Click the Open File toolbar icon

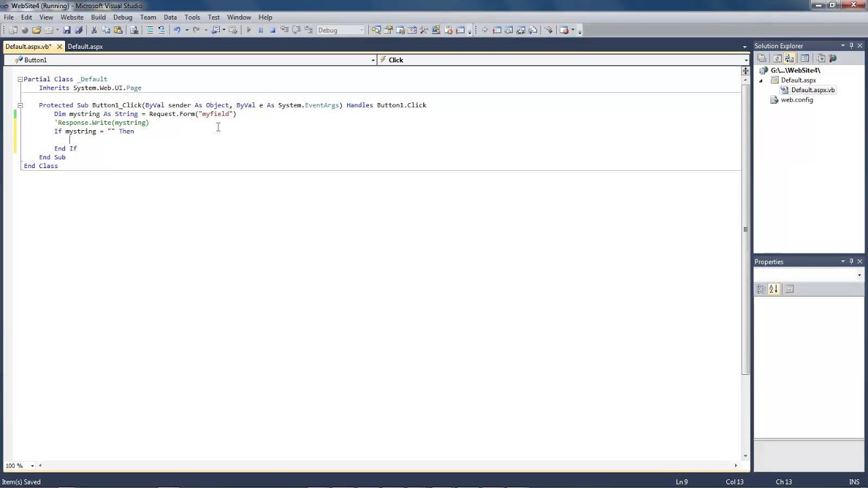tap(37, 30)
